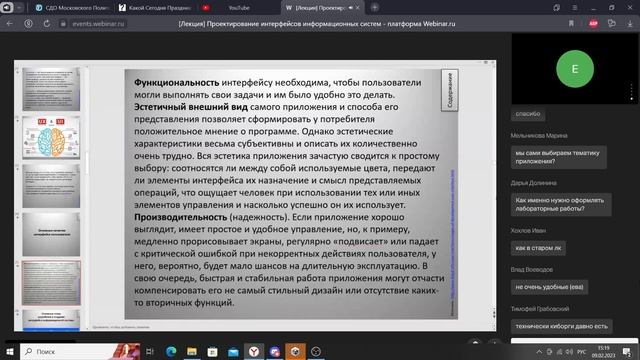
Task: Click message 'мы сами выбираем тематику приложения?'
Action: pyautogui.click(x=558, y=157)
